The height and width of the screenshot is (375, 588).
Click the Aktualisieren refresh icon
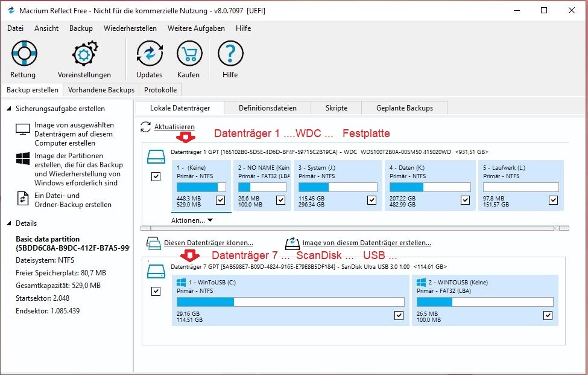pos(145,127)
